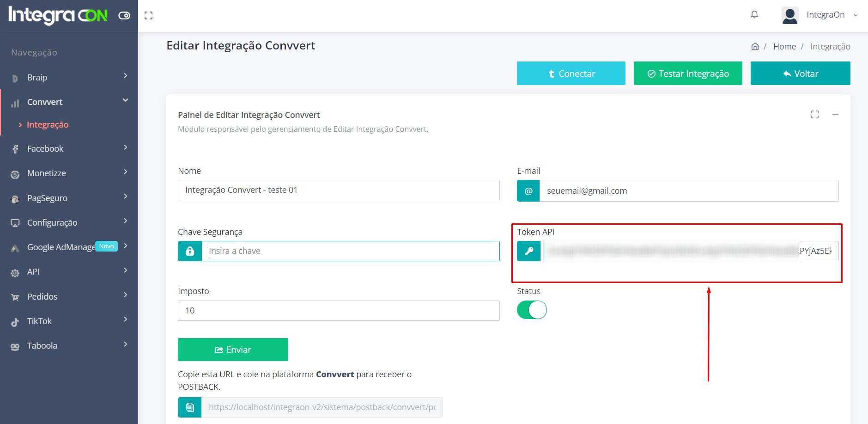This screenshot has height=424, width=868.
Task: Click the notification bell icon
Action: tap(754, 15)
